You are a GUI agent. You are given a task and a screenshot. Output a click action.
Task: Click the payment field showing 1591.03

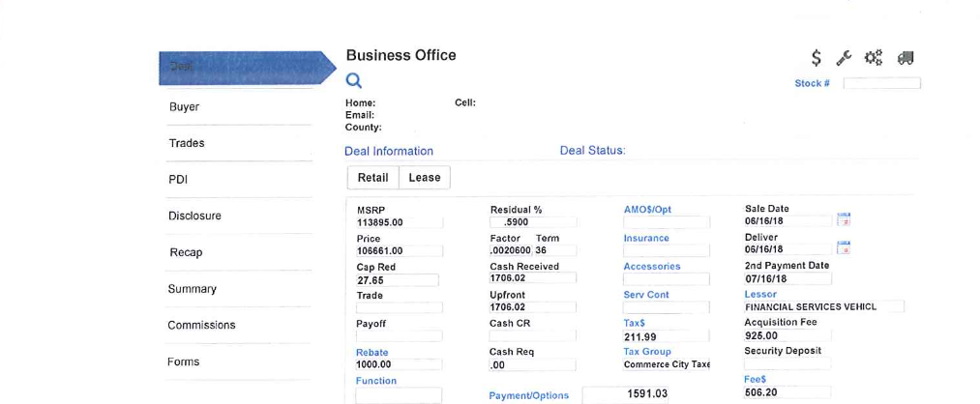point(625,394)
